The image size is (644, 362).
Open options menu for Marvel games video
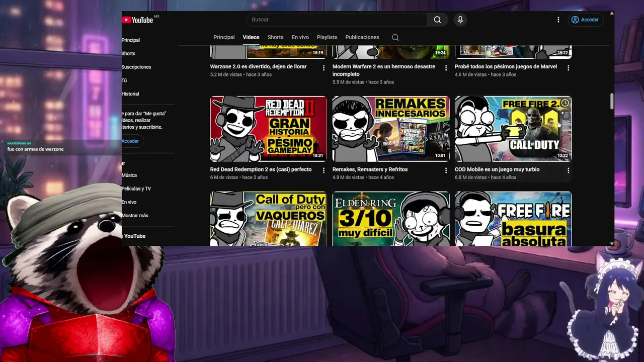click(568, 67)
